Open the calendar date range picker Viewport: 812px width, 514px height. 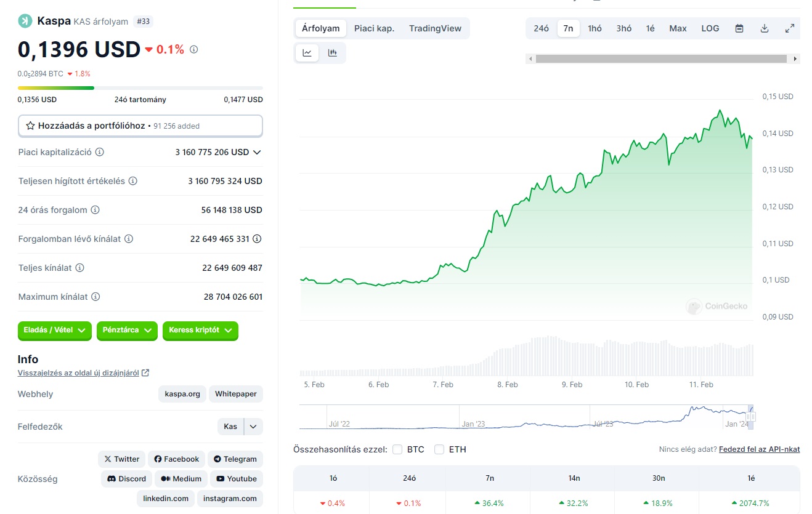click(739, 28)
